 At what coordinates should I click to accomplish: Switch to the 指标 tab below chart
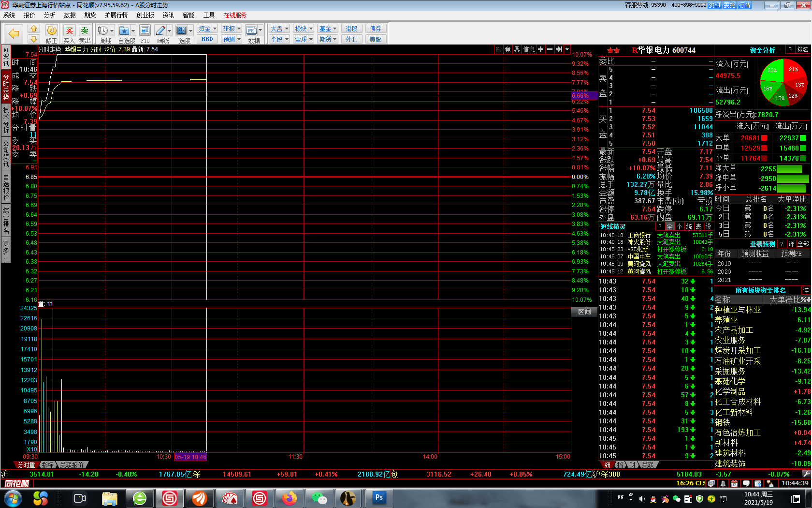pos(47,465)
